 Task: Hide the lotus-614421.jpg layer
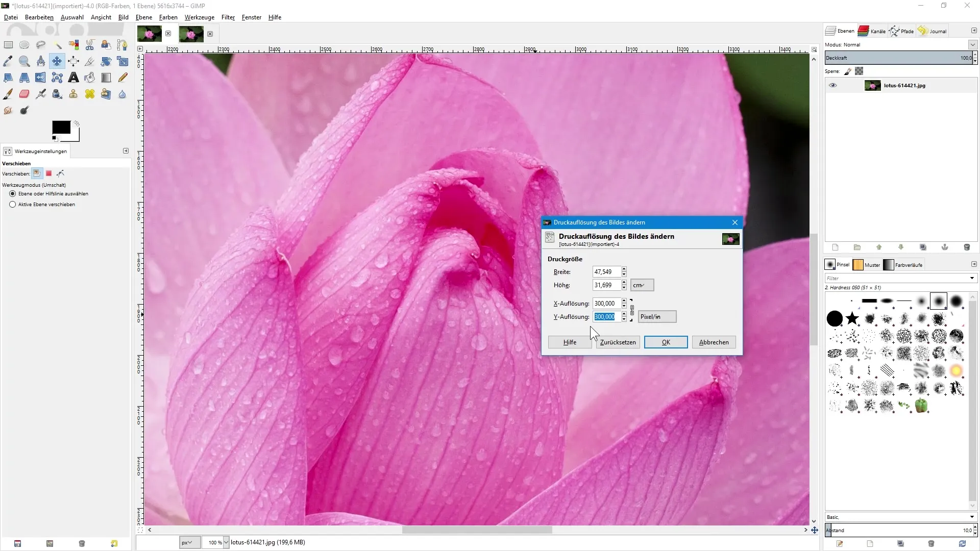(x=832, y=85)
